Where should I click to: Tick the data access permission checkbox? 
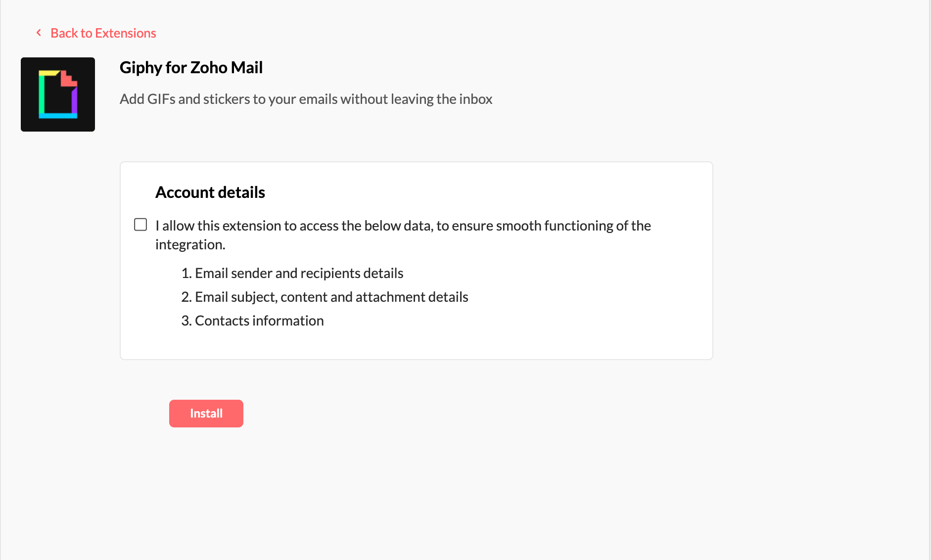[140, 225]
